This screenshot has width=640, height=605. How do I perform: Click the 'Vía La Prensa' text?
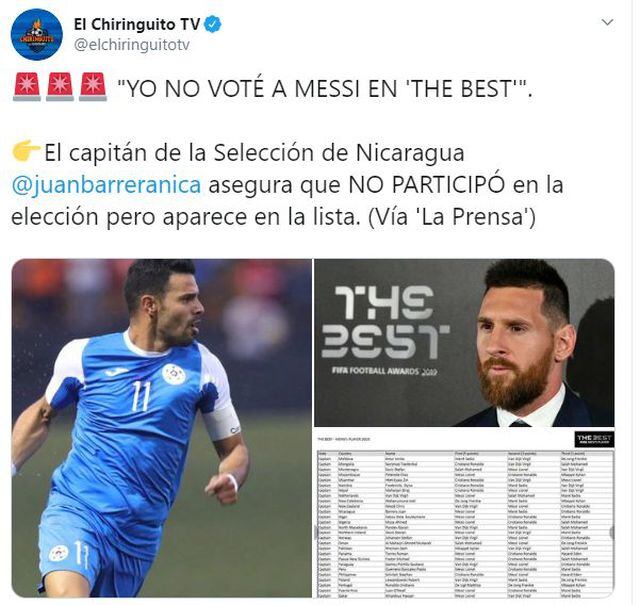[452, 217]
